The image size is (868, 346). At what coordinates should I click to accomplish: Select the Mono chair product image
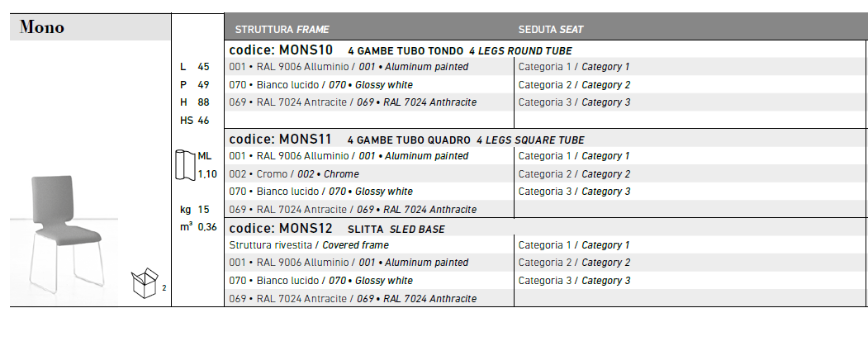pyautogui.click(x=64, y=235)
